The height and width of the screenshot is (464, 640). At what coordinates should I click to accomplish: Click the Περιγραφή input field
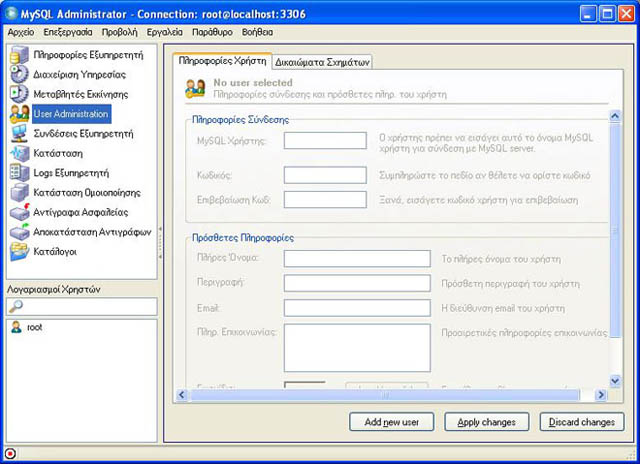coord(357,283)
